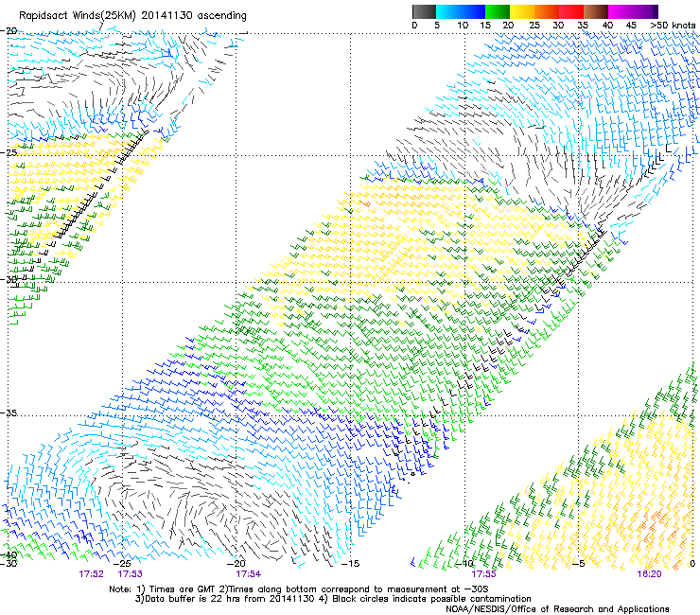Click the red 30-35 knots legend swatch
The image size is (700, 615).
(571, 11)
